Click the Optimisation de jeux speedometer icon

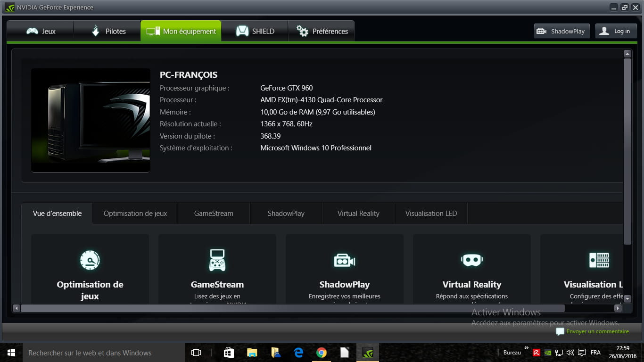pyautogui.click(x=90, y=260)
